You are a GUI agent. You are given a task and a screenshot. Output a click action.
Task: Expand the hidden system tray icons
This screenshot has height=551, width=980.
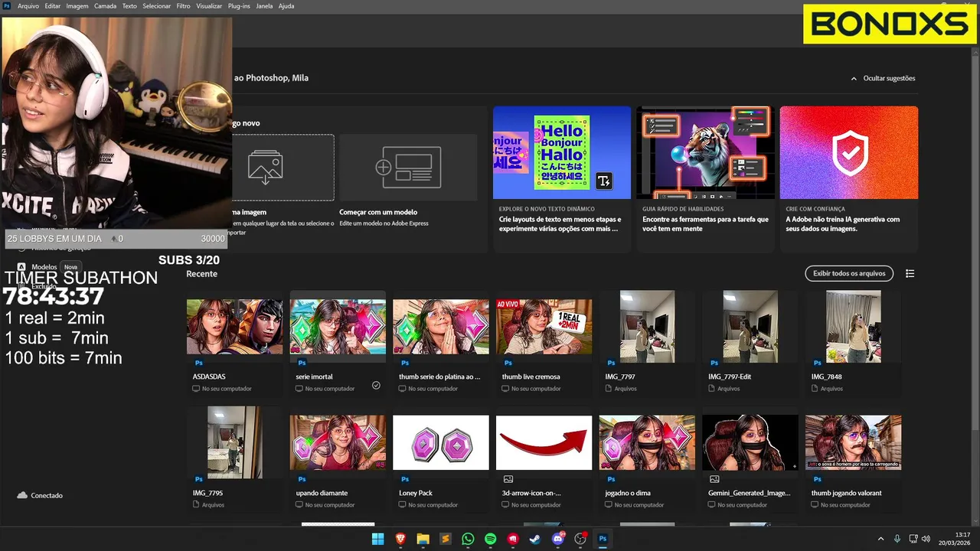pyautogui.click(x=880, y=539)
